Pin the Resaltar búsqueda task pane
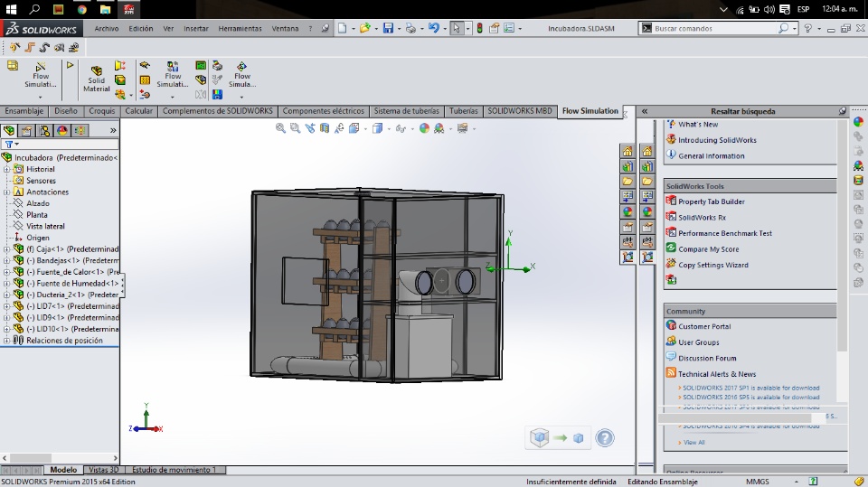This screenshot has height=487, width=868. tap(842, 111)
